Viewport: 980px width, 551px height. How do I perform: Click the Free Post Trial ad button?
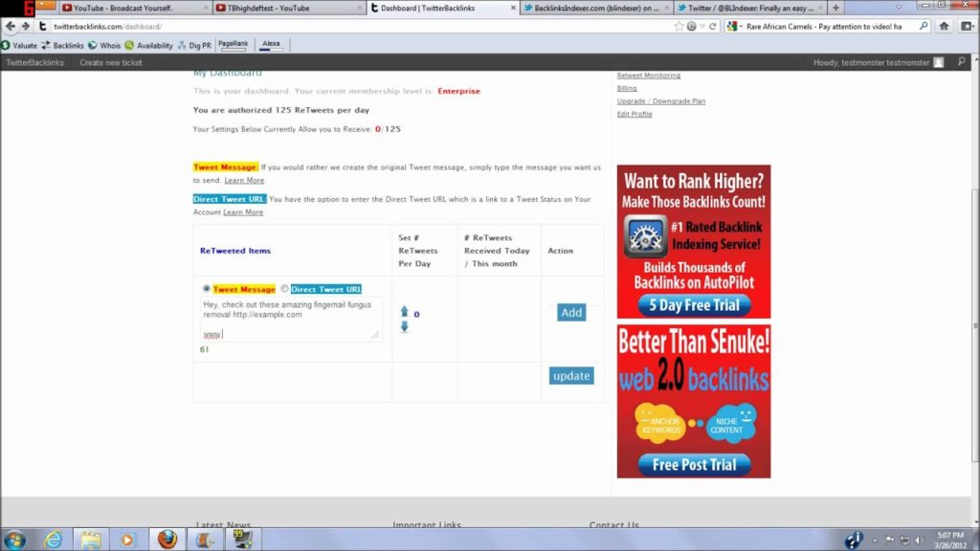[x=694, y=465]
